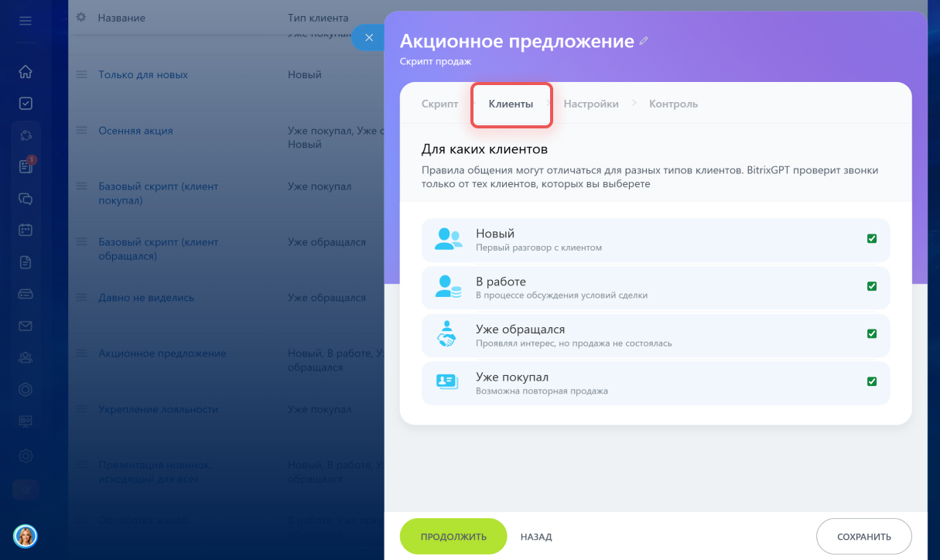Viewport: 940px width, 560px height.
Task: Open tasks via checkmark sidebar icon
Action: [26, 103]
